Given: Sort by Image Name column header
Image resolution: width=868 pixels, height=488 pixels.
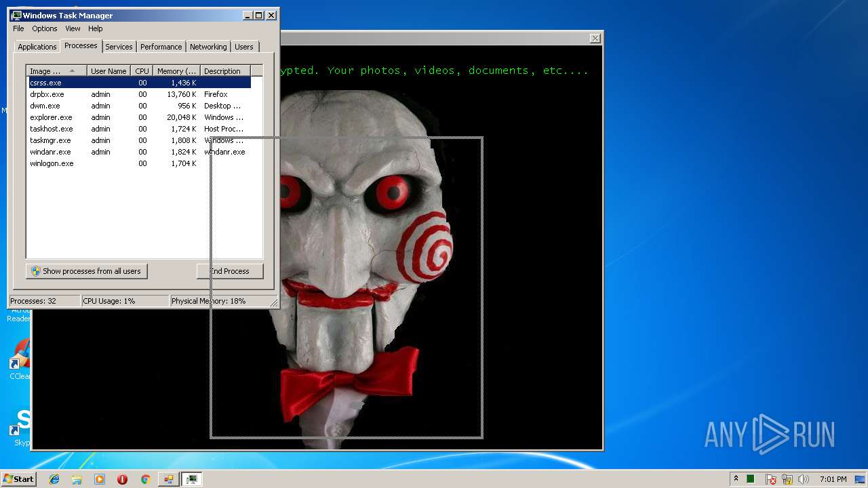Looking at the screenshot, I should [x=56, y=71].
